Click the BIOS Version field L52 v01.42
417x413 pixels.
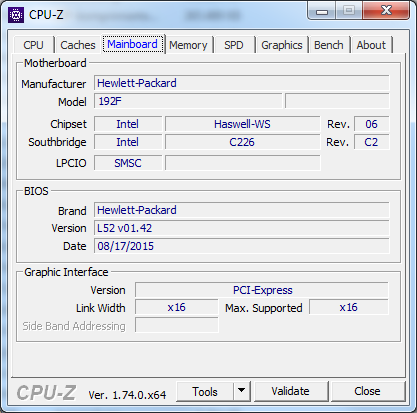tap(242, 228)
